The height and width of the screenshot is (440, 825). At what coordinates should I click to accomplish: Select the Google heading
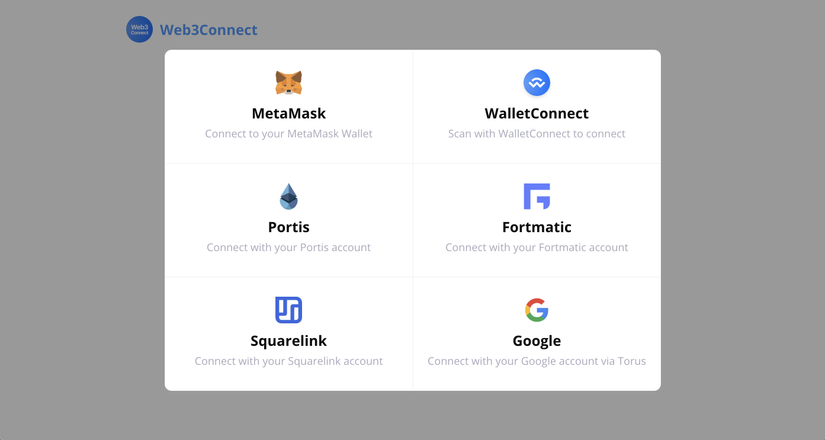click(x=537, y=341)
